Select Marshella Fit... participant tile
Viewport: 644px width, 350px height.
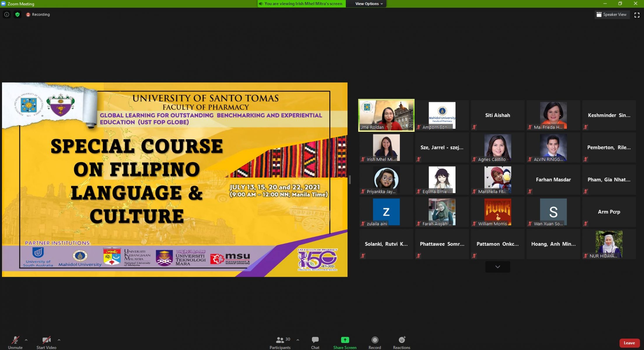click(x=498, y=180)
